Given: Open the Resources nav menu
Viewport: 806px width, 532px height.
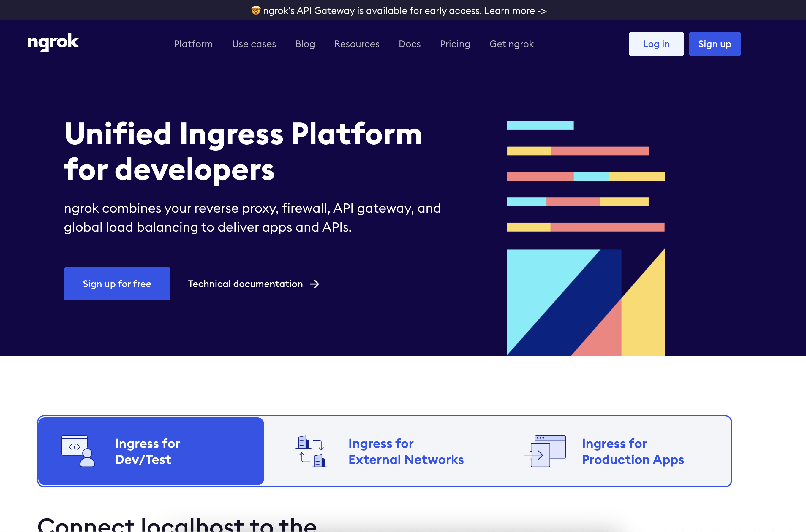Looking at the screenshot, I should (357, 44).
